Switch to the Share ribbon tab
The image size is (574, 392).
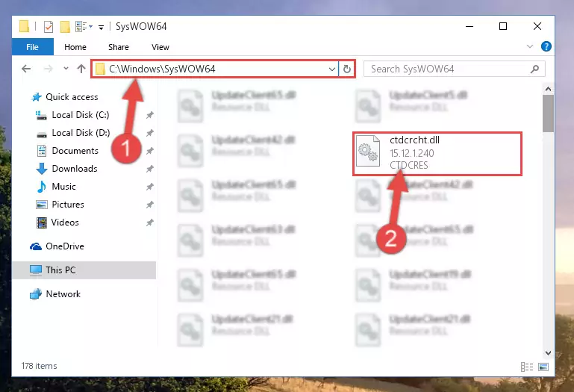point(119,47)
